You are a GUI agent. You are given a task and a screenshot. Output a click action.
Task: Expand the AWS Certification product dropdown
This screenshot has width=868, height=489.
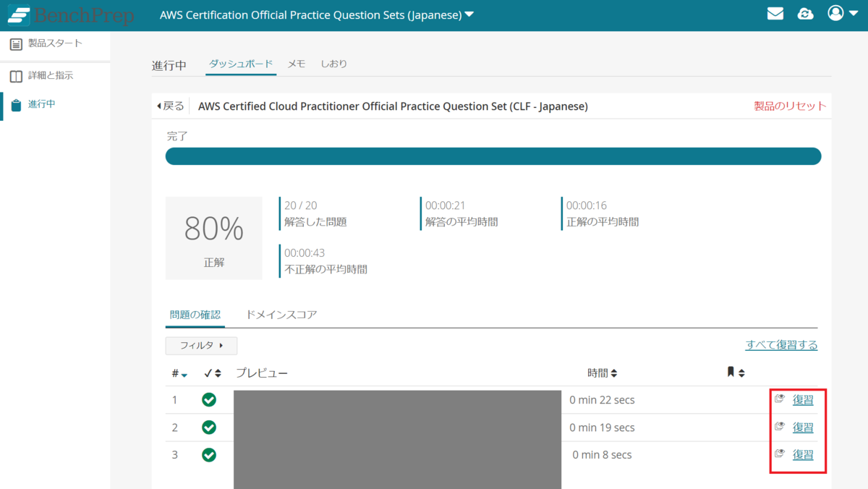pos(317,14)
